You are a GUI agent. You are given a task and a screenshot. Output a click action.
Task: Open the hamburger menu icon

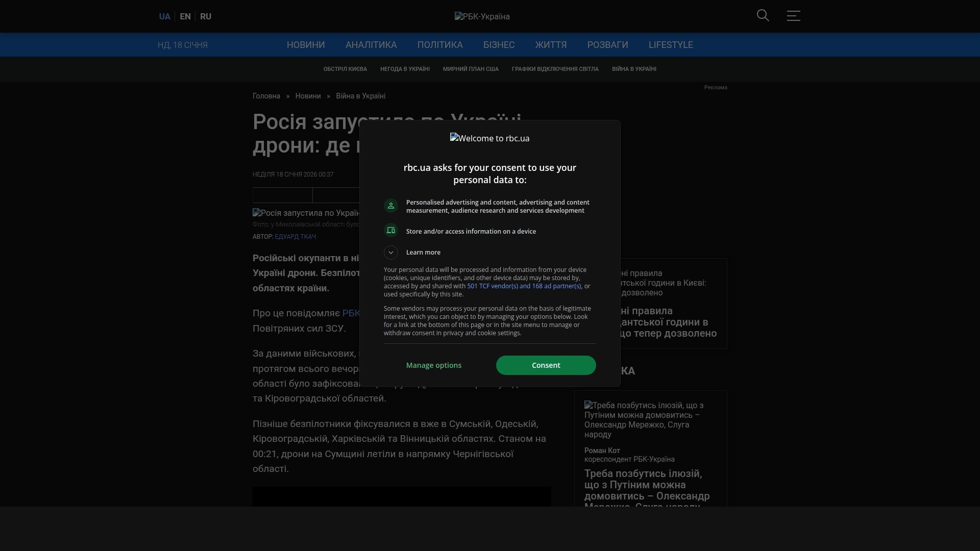point(793,15)
